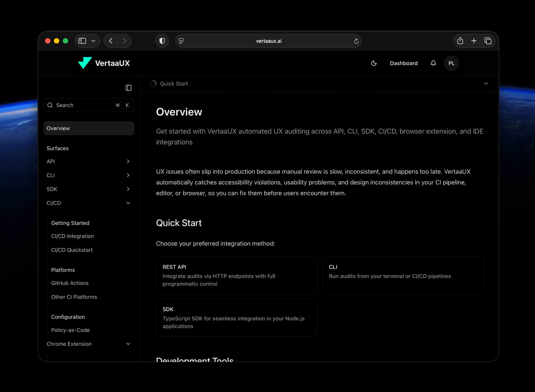Open the Quick Start dropdown on the right
Screen dimensions: 535x392
click(x=486, y=83)
